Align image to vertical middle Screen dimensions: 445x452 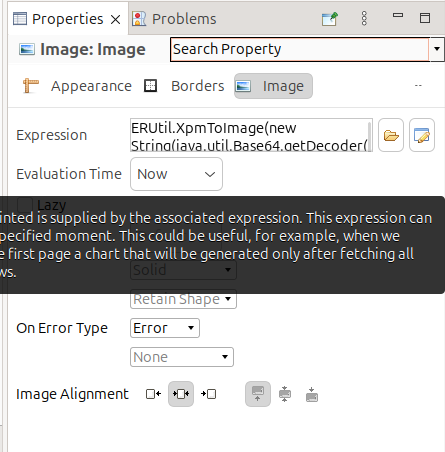(285, 394)
